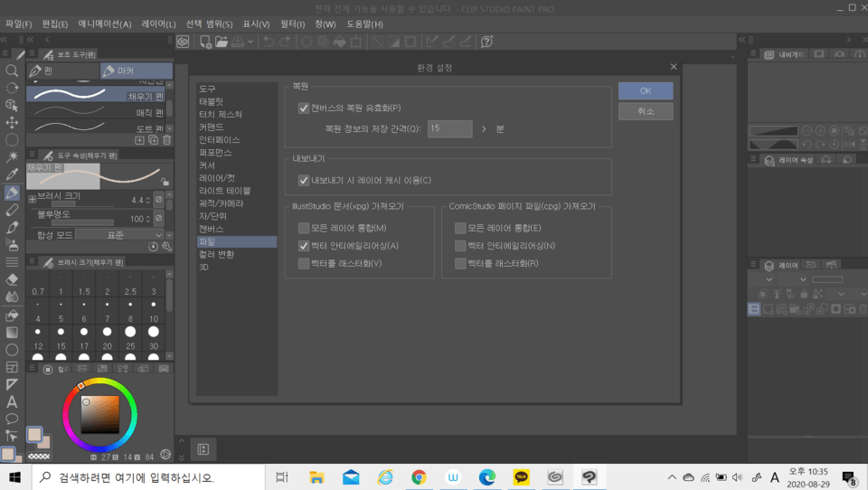Screen dimensions: 868x490
Task: Select the Move layer tool
Action: click(12, 122)
